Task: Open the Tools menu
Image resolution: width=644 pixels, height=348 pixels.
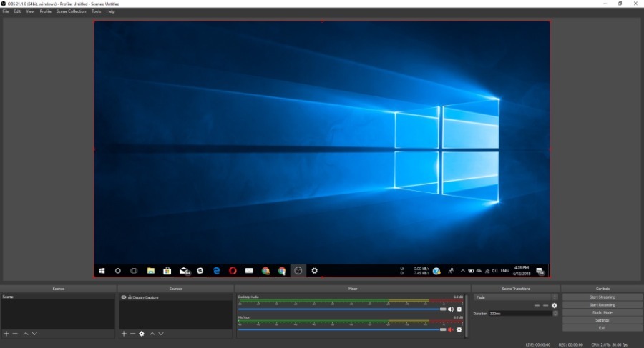Action: click(x=96, y=11)
